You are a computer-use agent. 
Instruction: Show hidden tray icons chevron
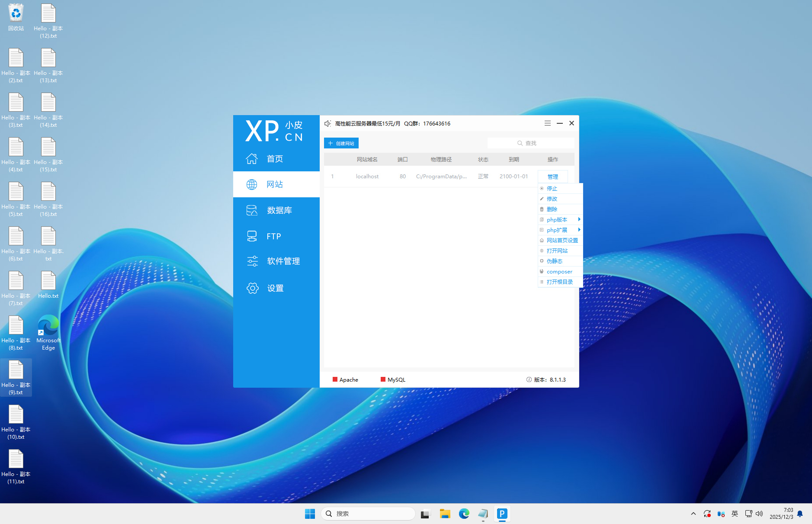(693, 514)
